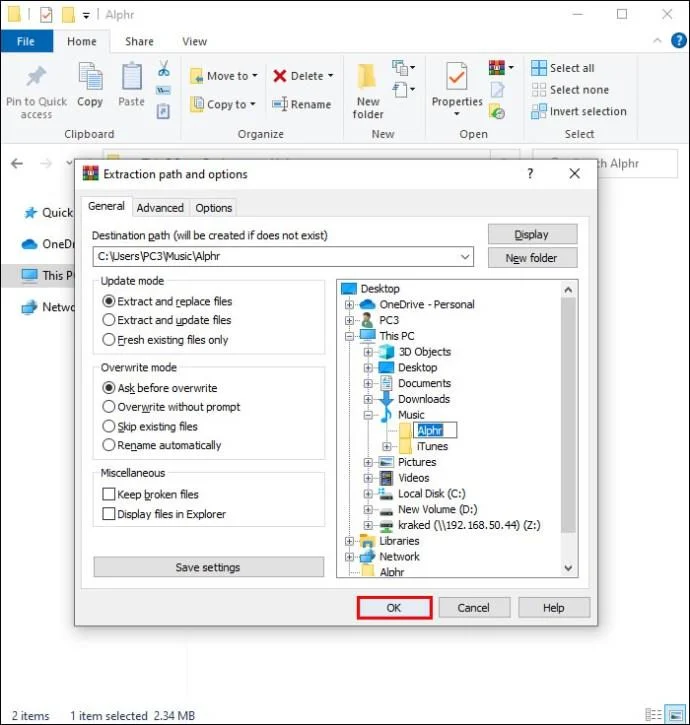Enable Keep broken files checkbox
This screenshot has height=725, width=690.
pos(108,494)
